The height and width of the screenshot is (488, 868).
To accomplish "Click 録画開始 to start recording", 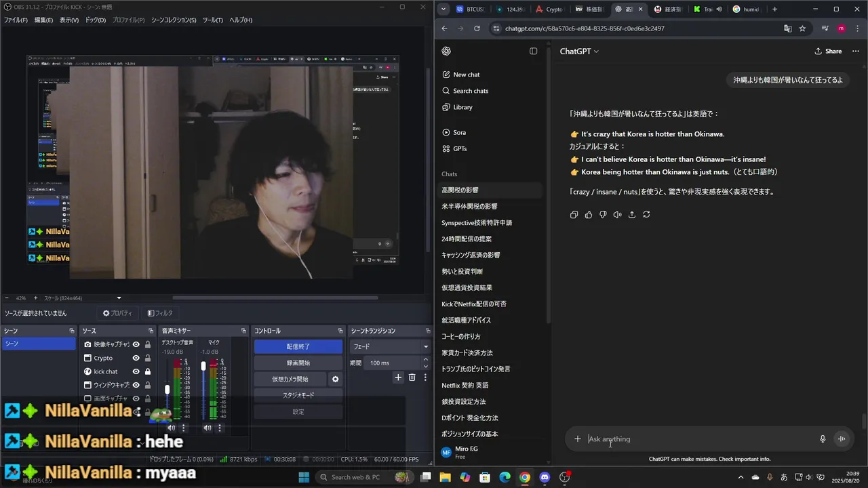I will pyautogui.click(x=298, y=363).
